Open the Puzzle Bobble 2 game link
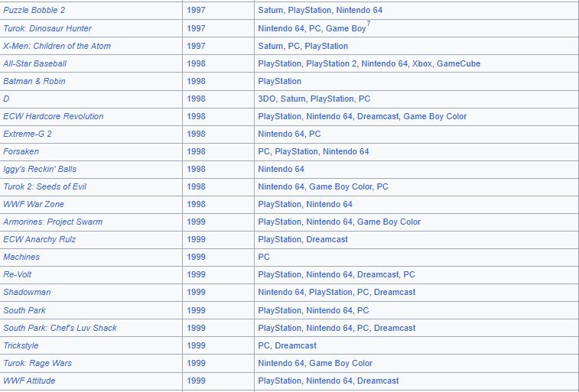This screenshot has height=392, width=579. (34, 11)
